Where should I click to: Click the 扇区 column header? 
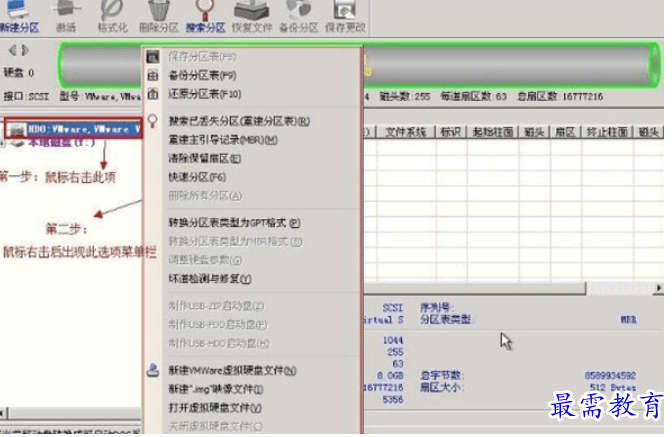point(566,132)
